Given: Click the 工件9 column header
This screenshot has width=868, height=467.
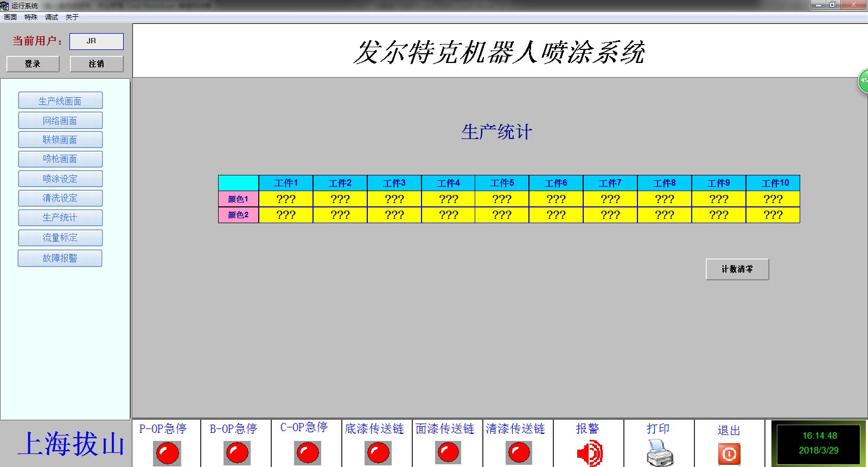Looking at the screenshot, I should (x=719, y=183).
